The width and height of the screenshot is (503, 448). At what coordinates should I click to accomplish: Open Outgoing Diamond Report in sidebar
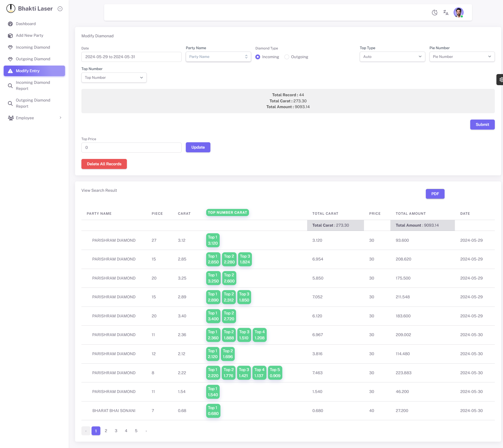[x=33, y=103]
